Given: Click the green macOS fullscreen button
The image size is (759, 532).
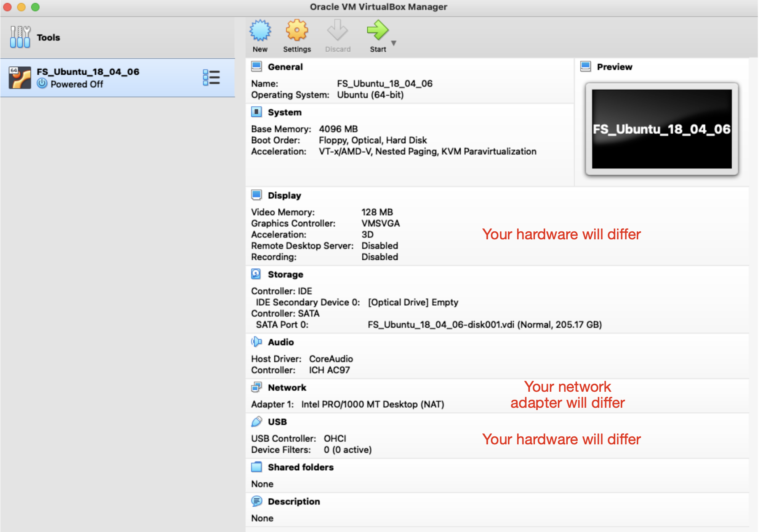Looking at the screenshot, I should [x=35, y=7].
